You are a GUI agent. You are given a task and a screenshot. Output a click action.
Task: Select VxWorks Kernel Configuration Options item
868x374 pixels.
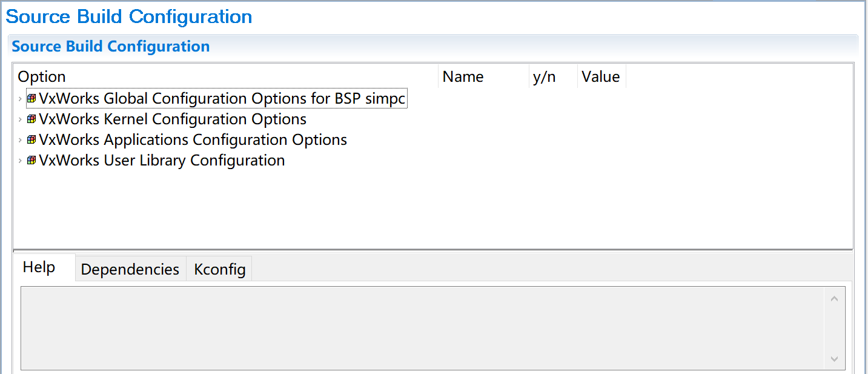[x=173, y=119]
